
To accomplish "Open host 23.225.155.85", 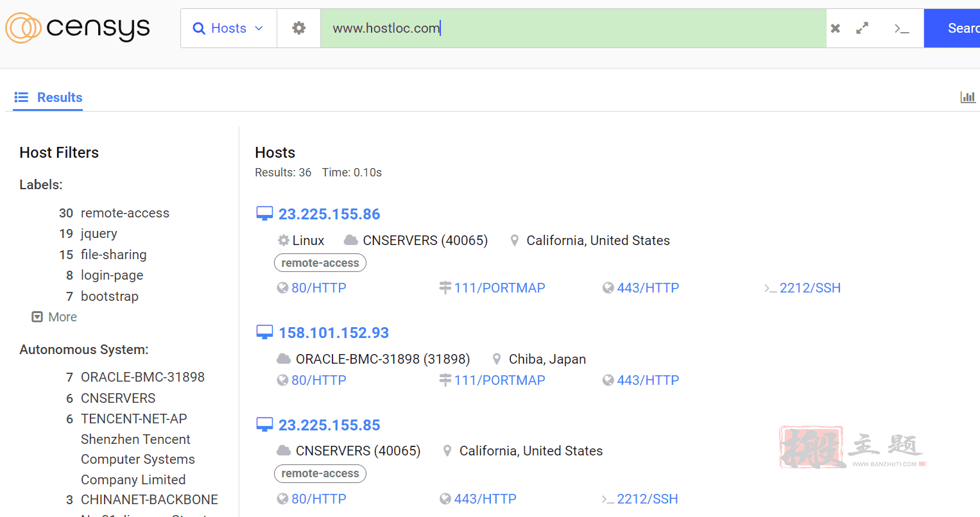I will 329,425.
